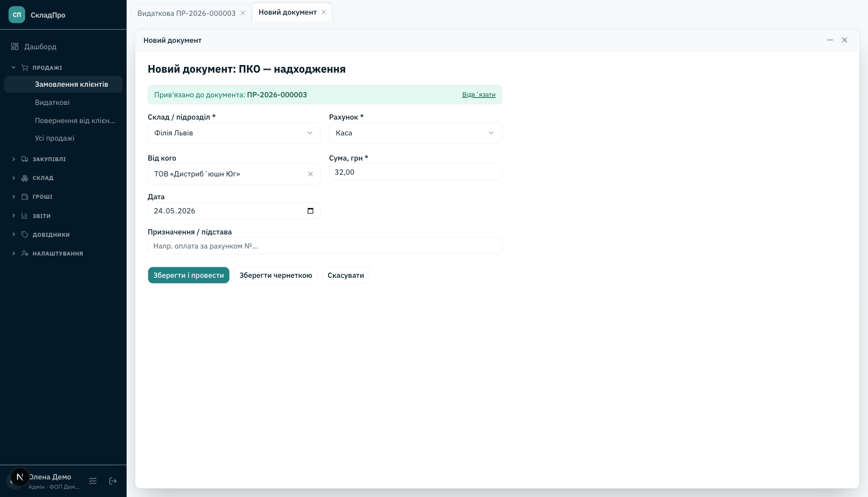Click the linked document ПР-2026-000003
Screen dimensions: 868x497
[x=277, y=95]
